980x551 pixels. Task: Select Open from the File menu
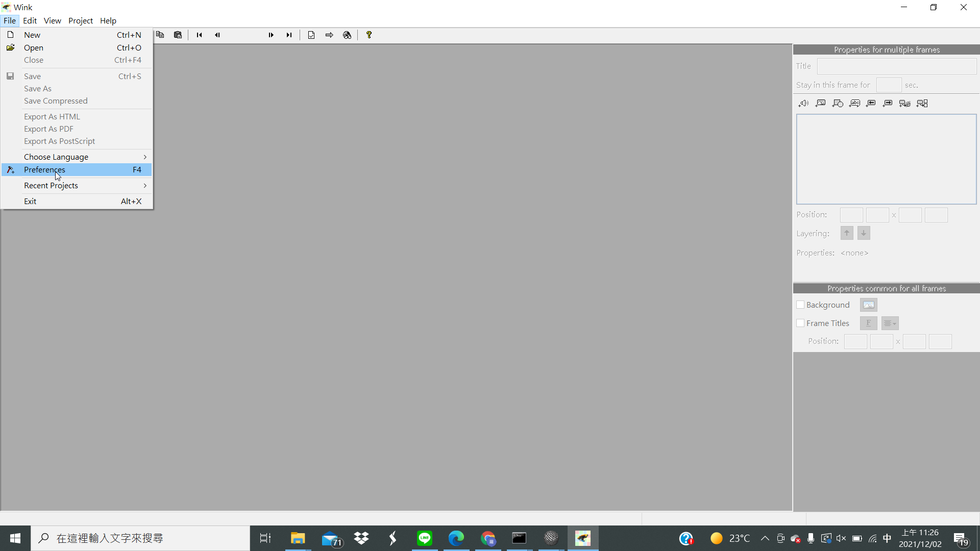coord(77,47)
